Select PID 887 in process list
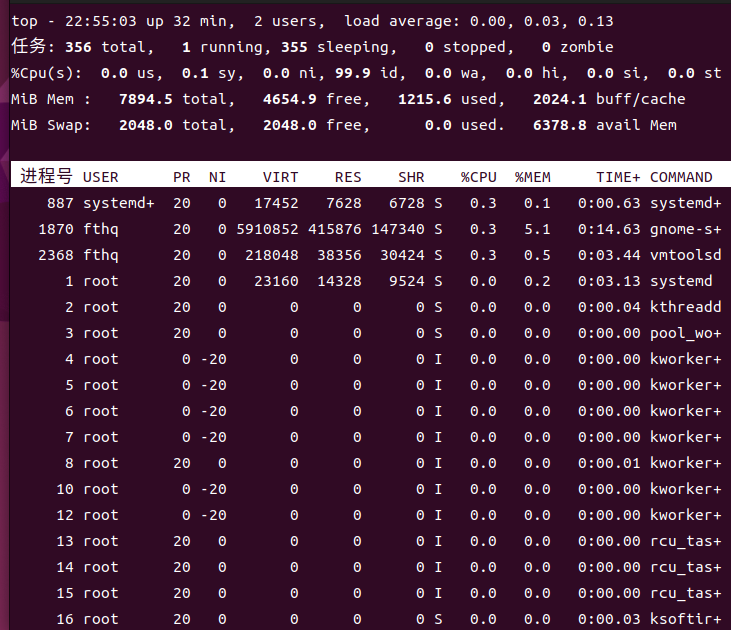Image resolution: width=731 pixels, height=630 pixels. pyautogui.click(x=60, y=203)
